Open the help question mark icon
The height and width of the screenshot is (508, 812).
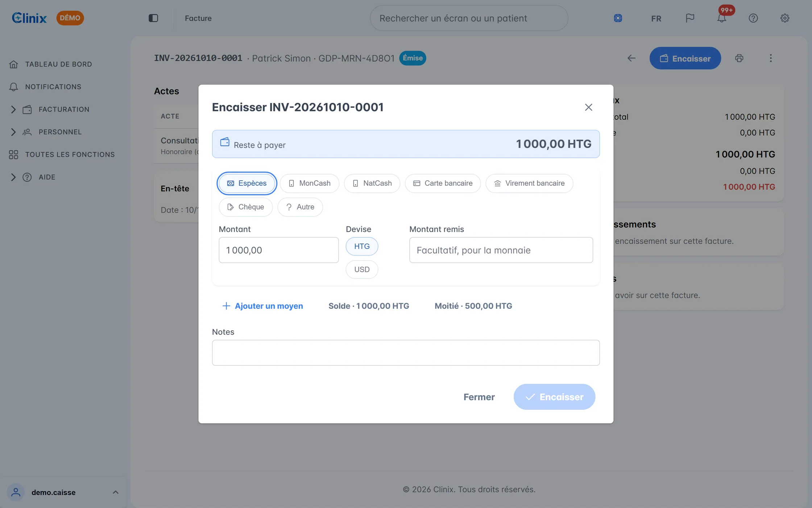[x=753, y=18]
